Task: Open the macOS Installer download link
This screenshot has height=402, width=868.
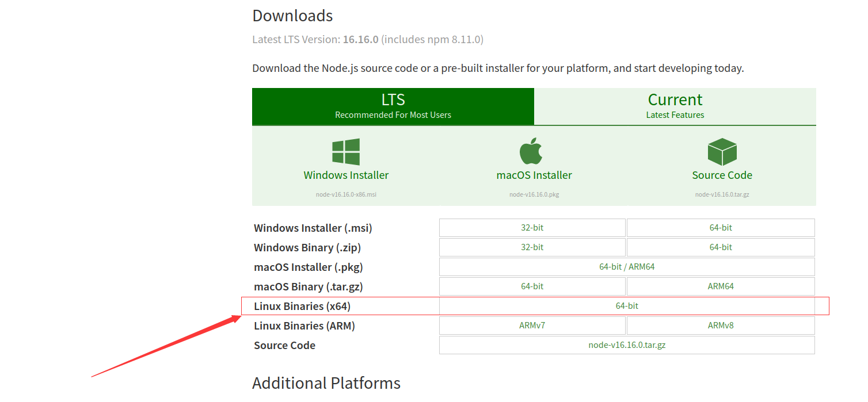Action: [534, 175]
